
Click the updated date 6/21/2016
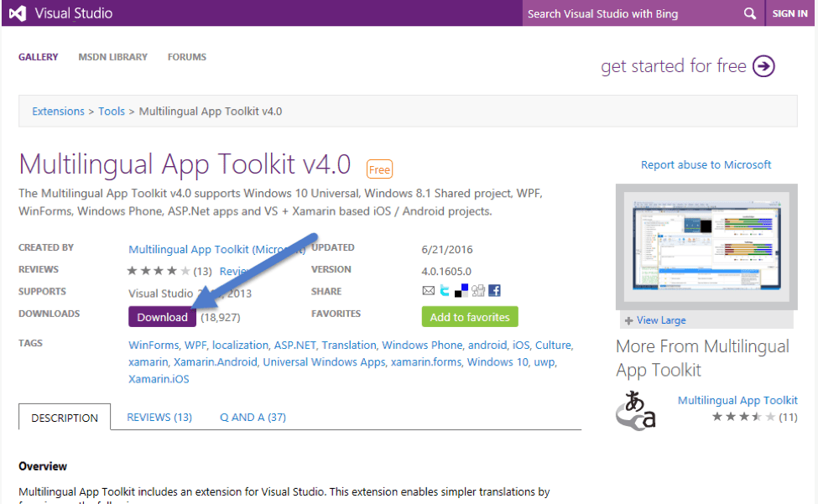pyautogui.click(x=447, y=250)
